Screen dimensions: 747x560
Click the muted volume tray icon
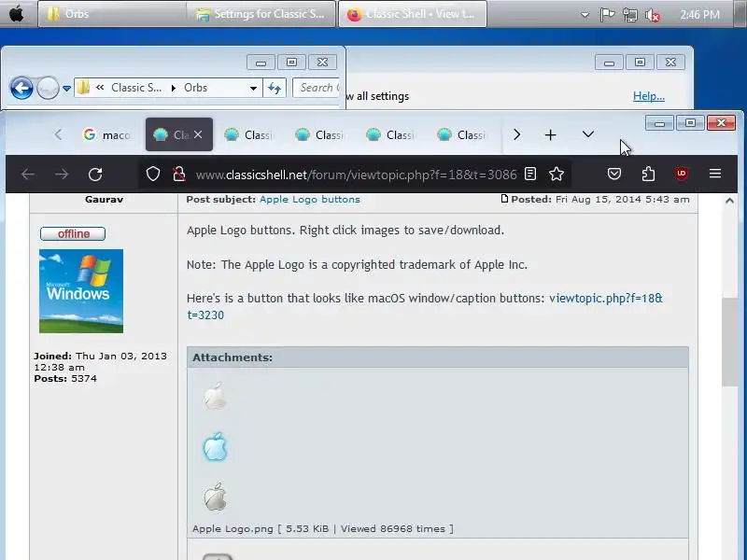653,15
